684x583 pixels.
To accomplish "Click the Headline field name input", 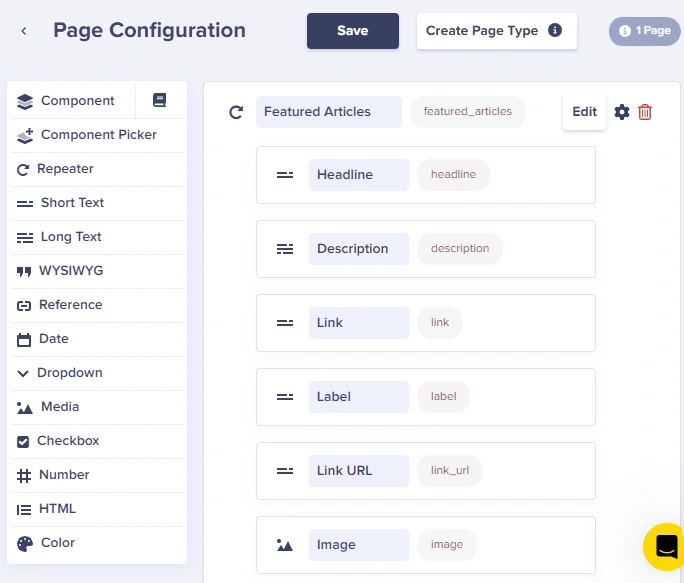I will pyautogui.click(x=359, y=175).
